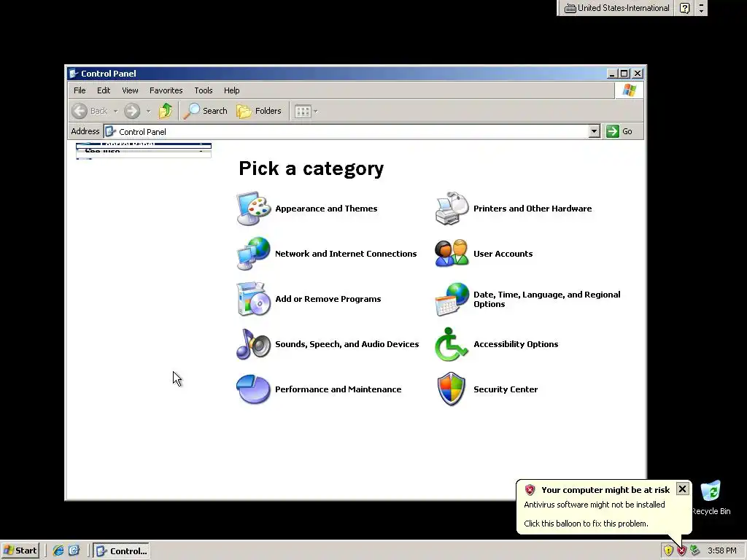
Task: Open the Search pane
Action: (206, 111)
